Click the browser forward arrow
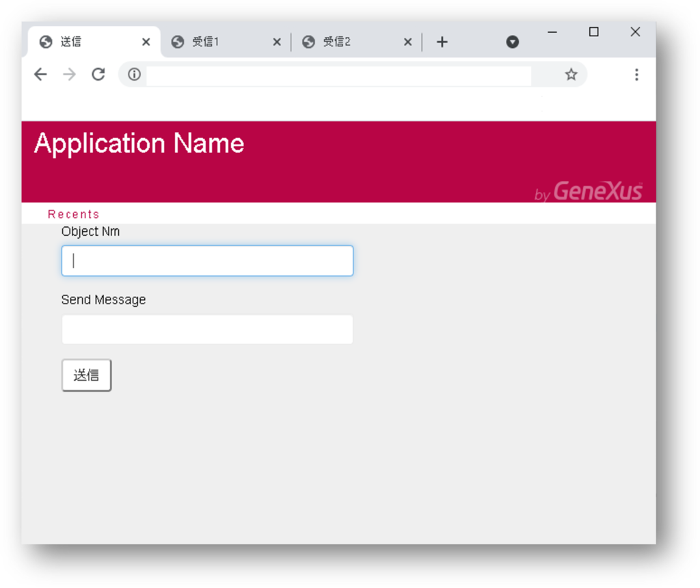 click(69, 74)
